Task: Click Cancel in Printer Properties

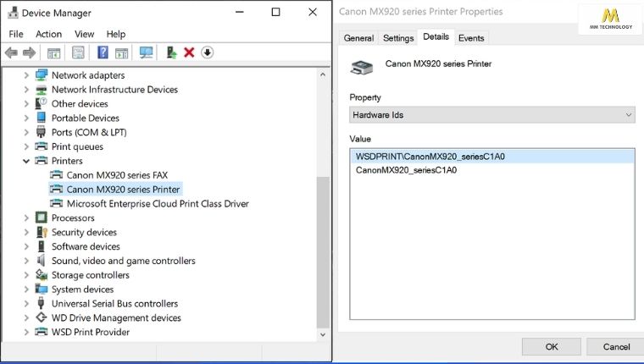Action: (x=616, y=347)
